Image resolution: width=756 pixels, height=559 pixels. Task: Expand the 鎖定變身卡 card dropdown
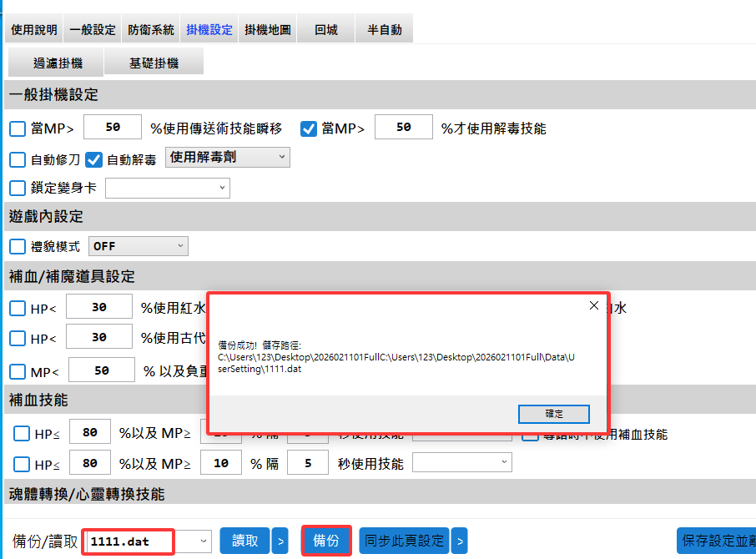tap(167, 188)
